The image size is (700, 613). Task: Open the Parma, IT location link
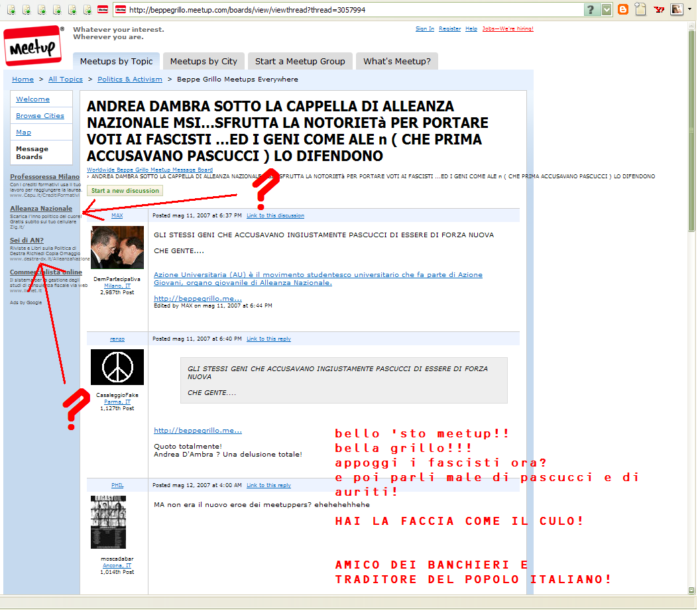tap(117, 402)
